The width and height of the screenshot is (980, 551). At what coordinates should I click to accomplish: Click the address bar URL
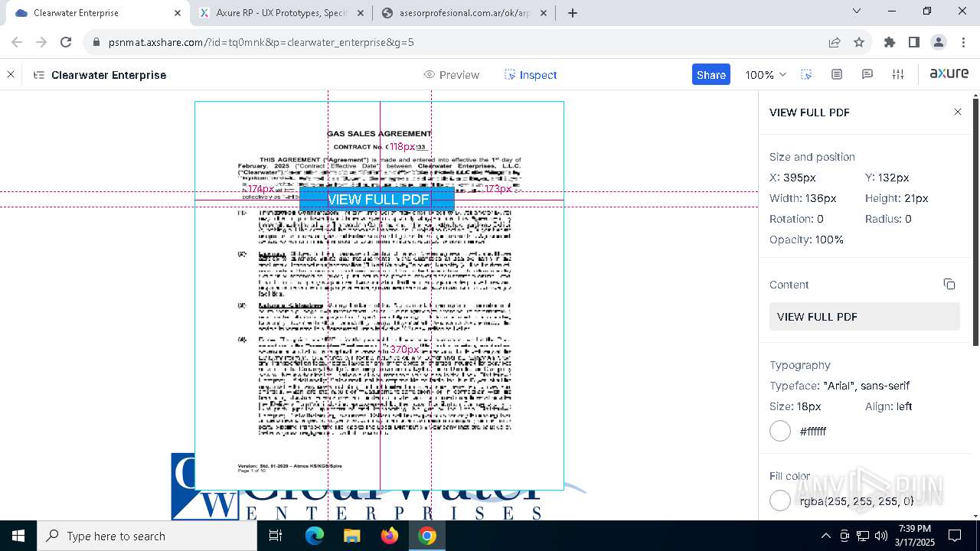261,43
